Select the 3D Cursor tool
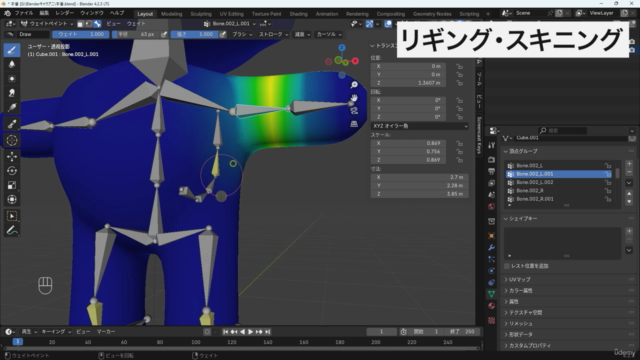This screenshot has width=640, height=360. [x=12, y=140]
